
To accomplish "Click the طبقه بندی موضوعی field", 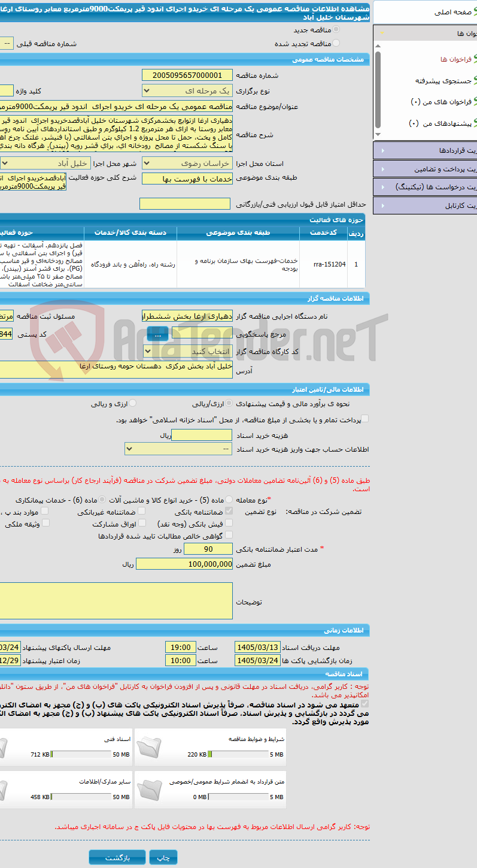I will (x=186, y=179).
